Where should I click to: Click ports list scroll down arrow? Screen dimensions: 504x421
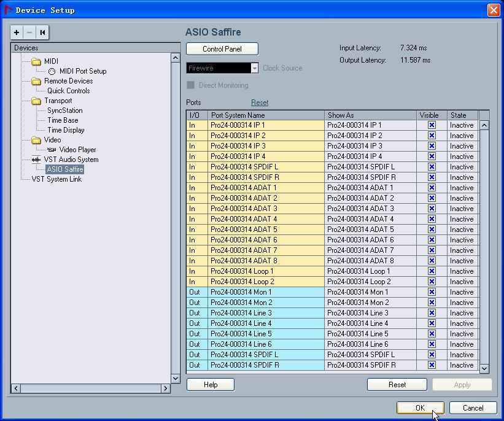coord(484,368)
